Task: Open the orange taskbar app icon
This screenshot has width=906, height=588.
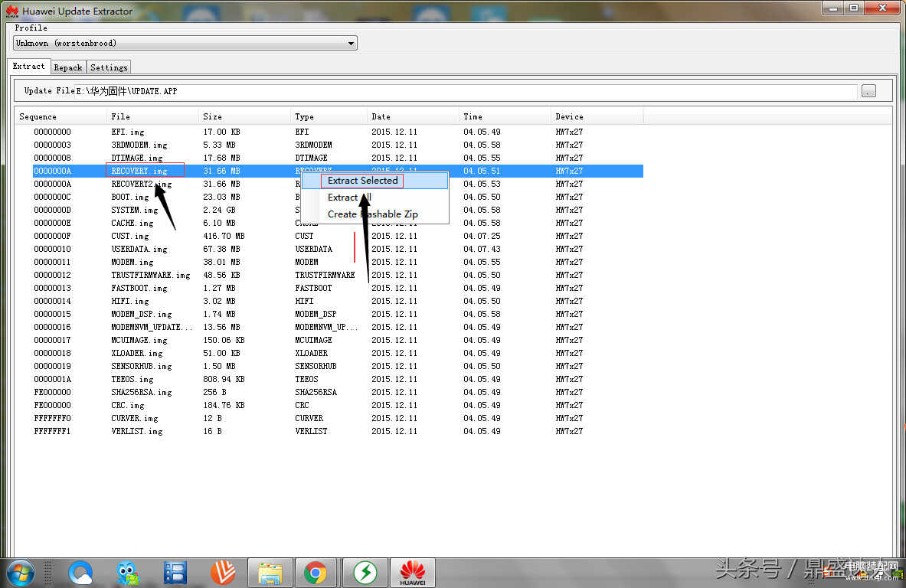Action: tap(223, 572)
